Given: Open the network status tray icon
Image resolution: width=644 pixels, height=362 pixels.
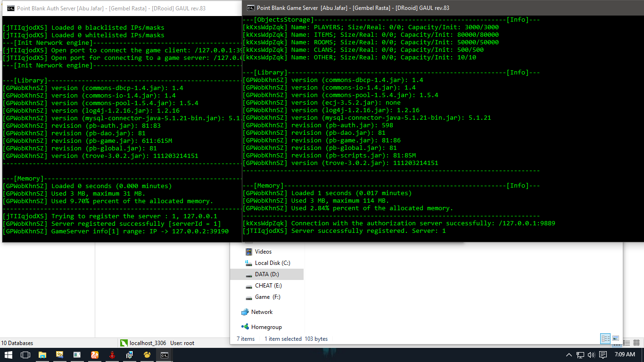Looking at the screenshot, I should [581, 354].
